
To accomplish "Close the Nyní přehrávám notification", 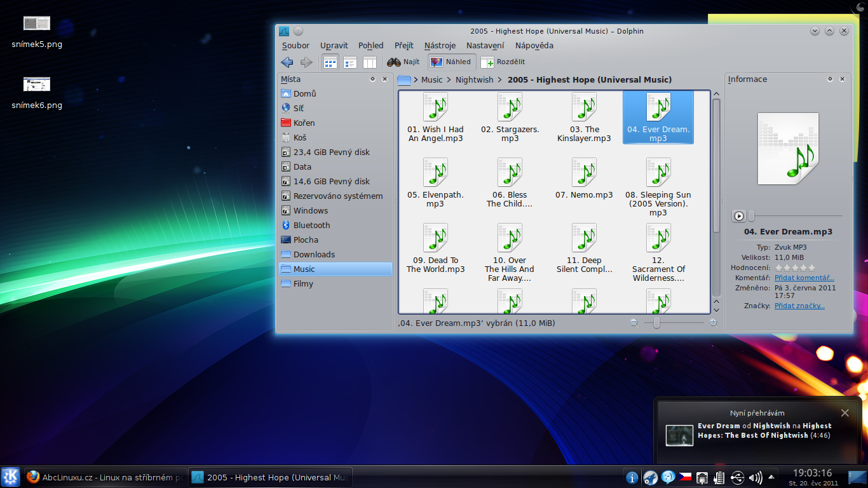I will (x=844, y=413).
